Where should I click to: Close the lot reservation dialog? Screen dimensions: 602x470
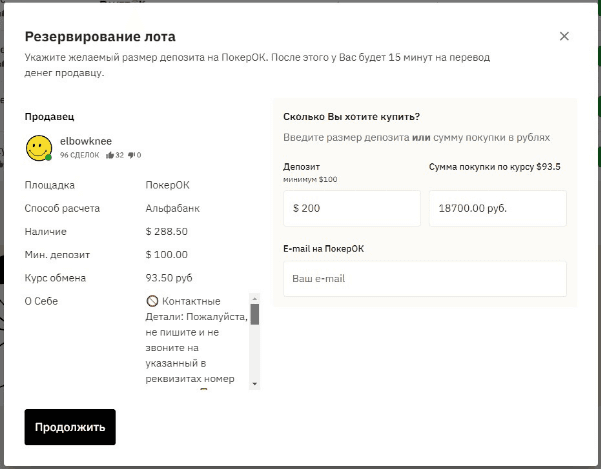pos(564,36)
